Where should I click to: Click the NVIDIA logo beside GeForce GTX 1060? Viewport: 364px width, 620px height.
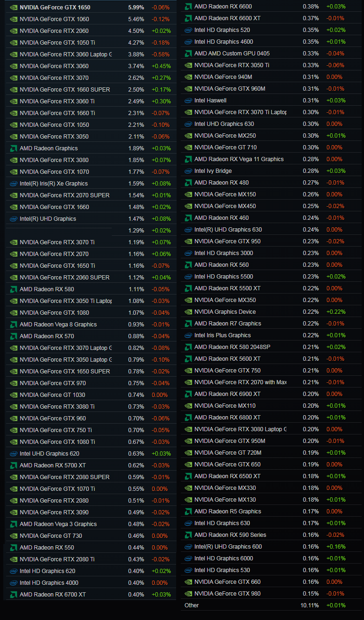(14, 19)
